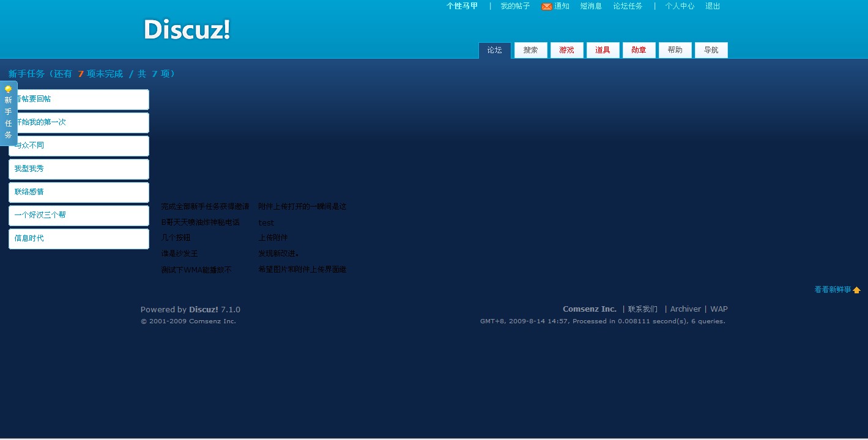Click the GMT+8 processed time text
Viewport: 868px width, 440px height.
point(603,321)
